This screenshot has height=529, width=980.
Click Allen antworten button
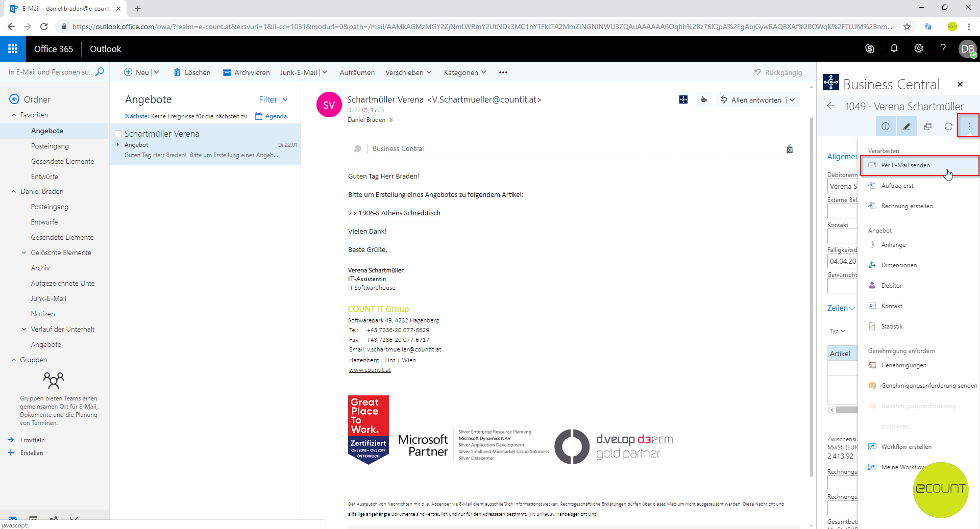[751, 100]
